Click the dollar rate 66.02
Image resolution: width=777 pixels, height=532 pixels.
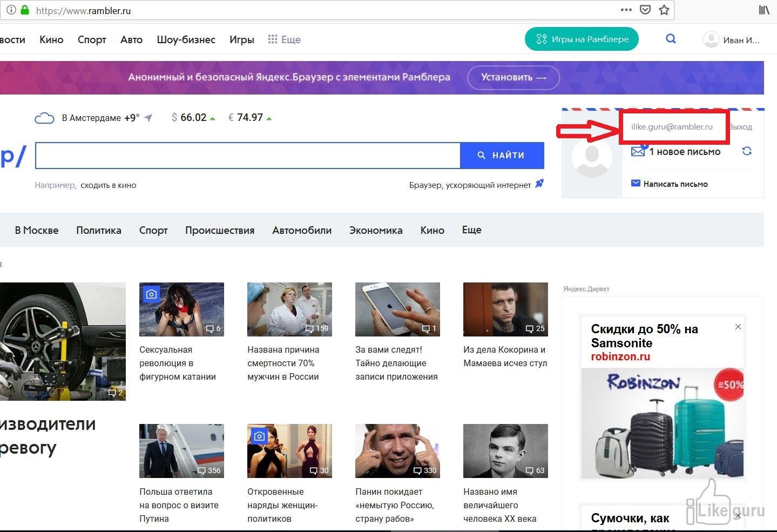pos(193,118)
